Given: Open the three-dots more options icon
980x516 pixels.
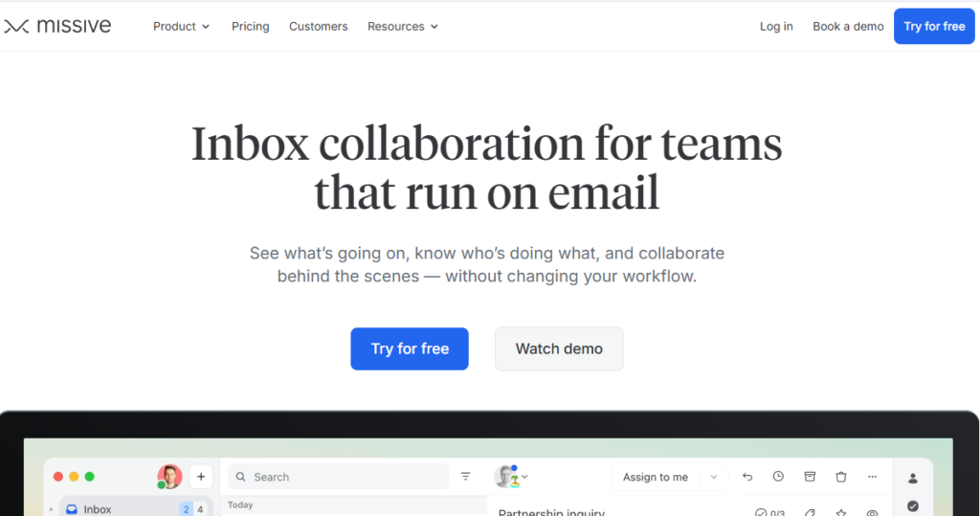Looking at the screenshot, I should coord(872,477).
